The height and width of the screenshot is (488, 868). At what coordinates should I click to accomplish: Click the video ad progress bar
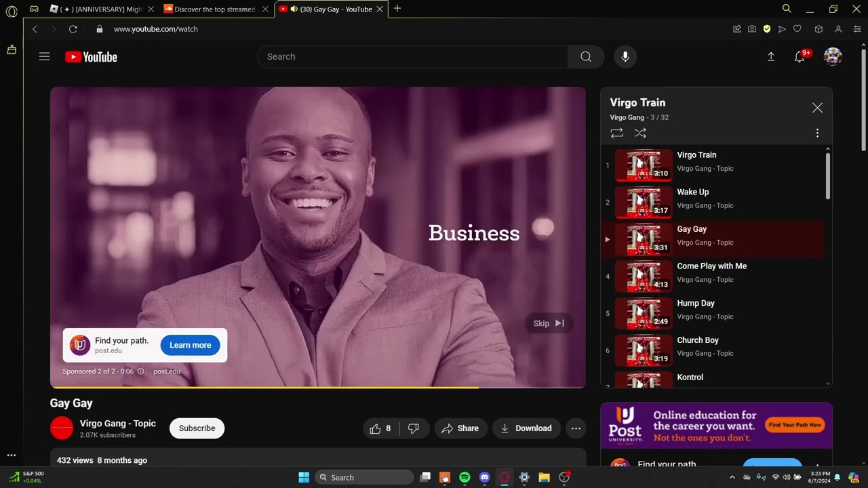(317, 387)
